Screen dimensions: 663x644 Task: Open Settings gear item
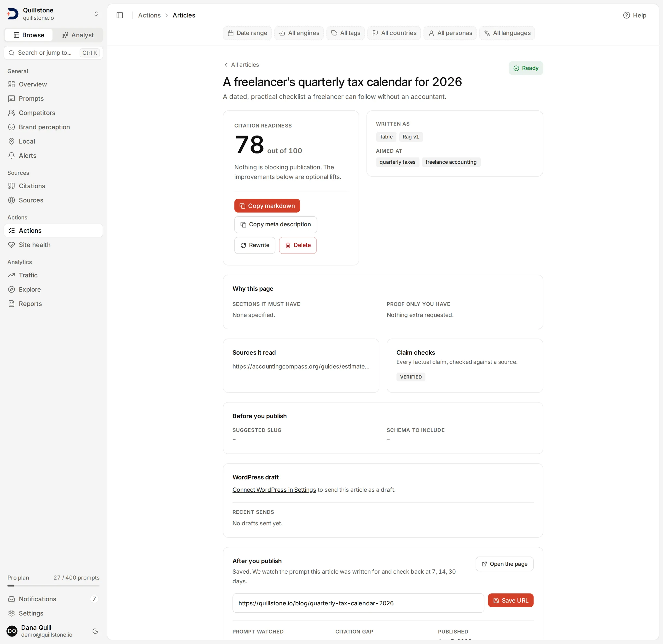(x=54, y=613)
